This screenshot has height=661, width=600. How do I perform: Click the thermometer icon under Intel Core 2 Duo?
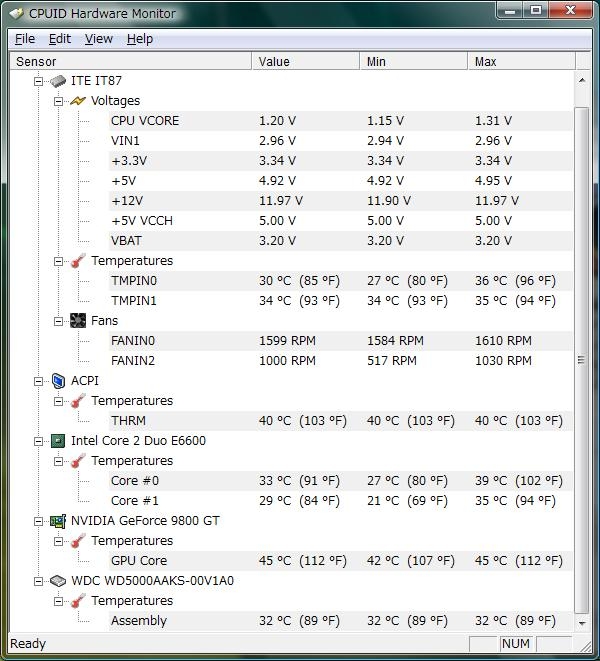click(x=78, y=461)
